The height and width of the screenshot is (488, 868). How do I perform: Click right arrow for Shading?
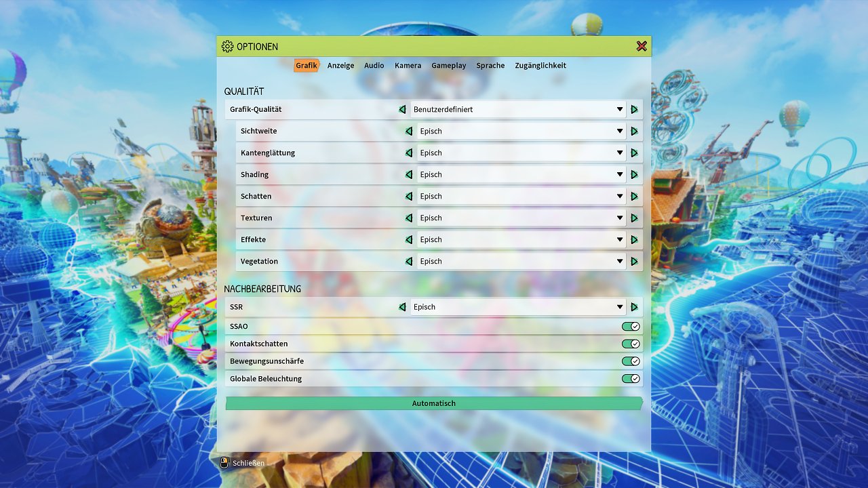coord(635,174)
